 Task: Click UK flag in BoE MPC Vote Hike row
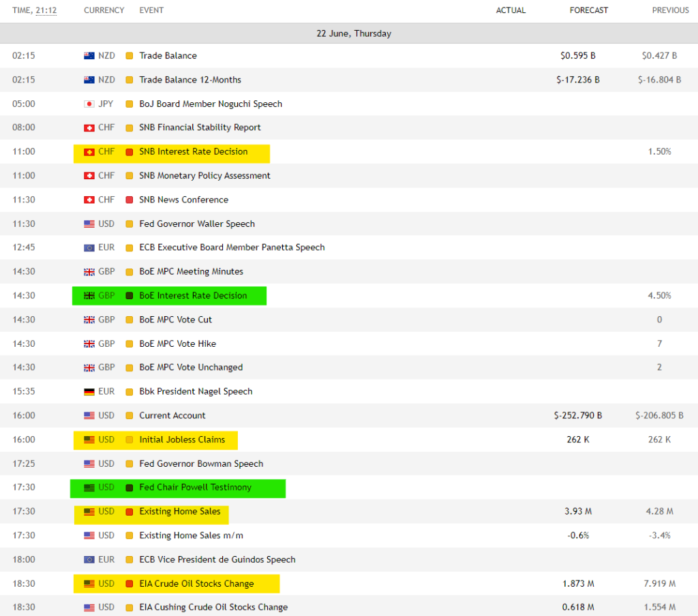89,343
